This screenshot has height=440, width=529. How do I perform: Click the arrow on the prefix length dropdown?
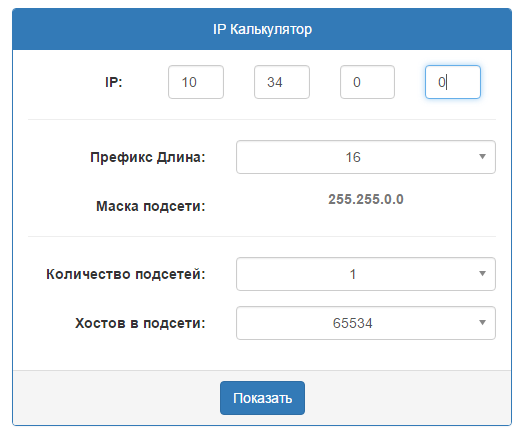click(x=482, y=157)
